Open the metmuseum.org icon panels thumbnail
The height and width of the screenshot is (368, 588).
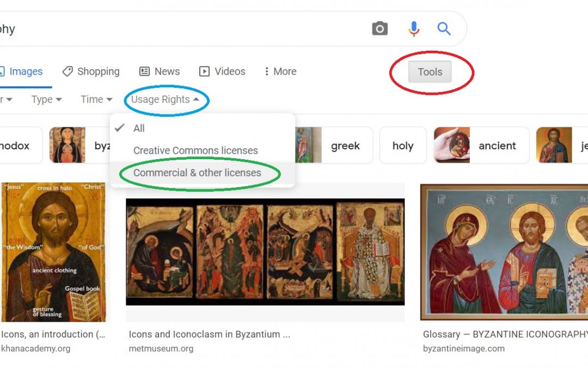click(x=265, y=252)
